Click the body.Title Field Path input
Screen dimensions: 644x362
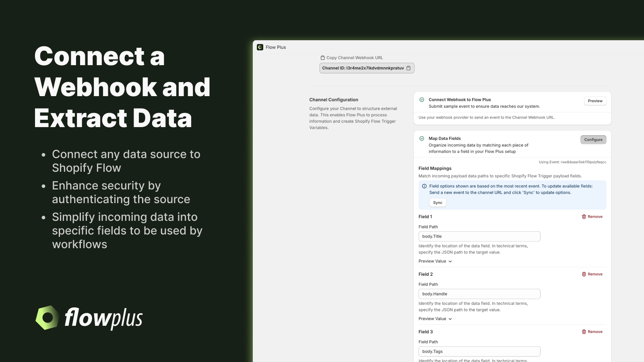pos(479,236)
